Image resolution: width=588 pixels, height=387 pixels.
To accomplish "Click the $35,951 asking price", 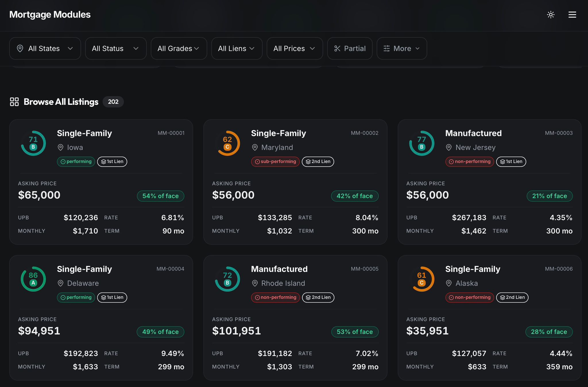I will (427, 331).
